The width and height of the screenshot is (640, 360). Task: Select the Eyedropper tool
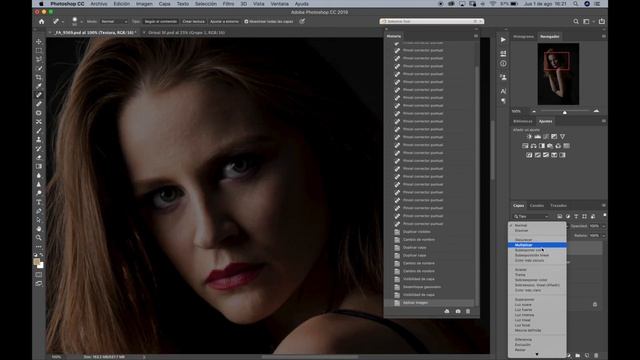[39, 86]
